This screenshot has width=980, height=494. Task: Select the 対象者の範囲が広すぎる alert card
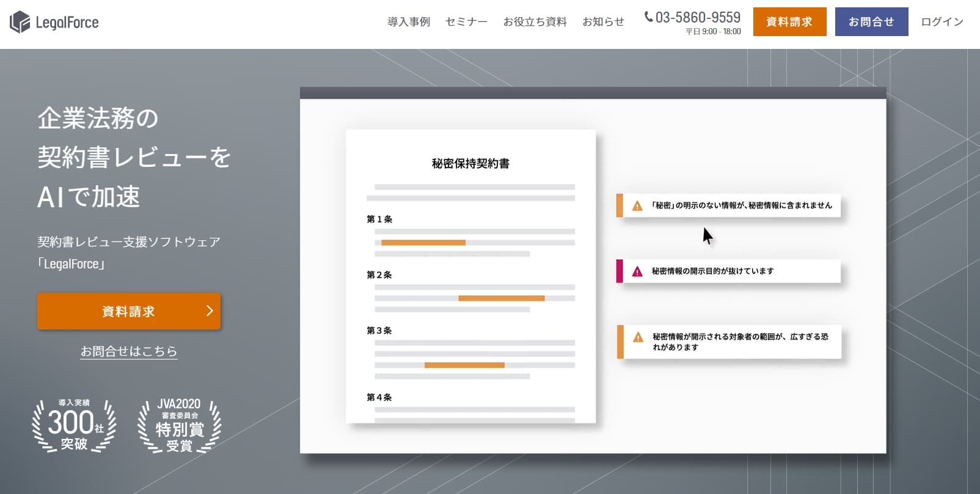pyautogui.click(x=729, y=342)
